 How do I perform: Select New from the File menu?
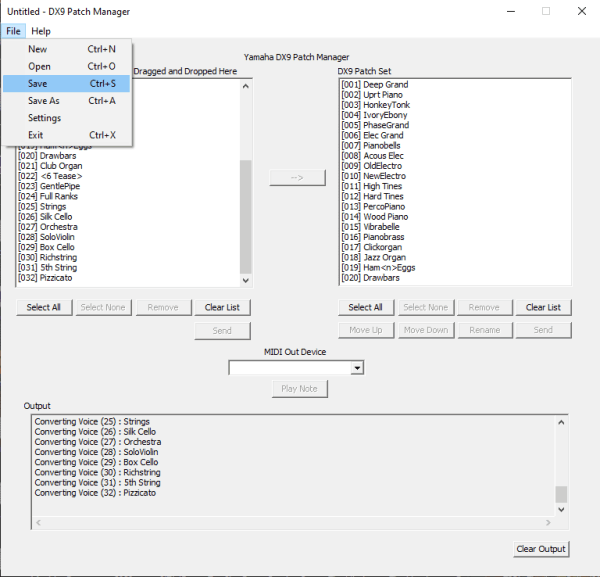pos(37,49)
